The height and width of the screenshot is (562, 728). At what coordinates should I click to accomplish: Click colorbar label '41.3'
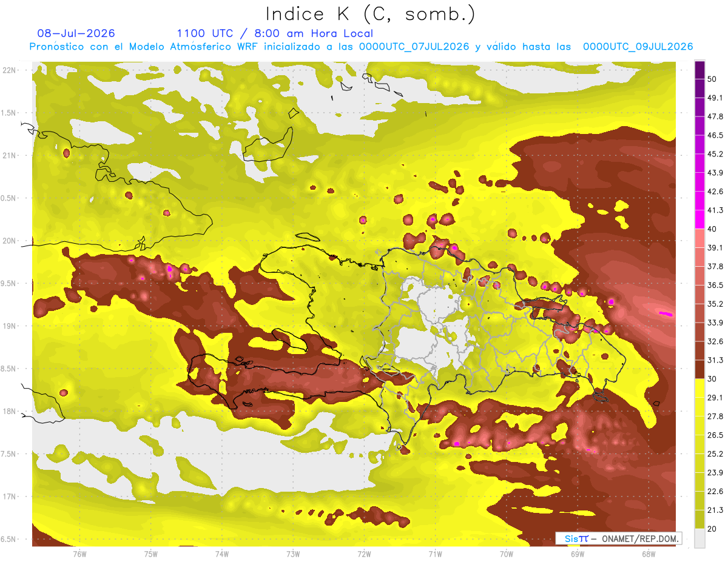click(715, 210)
